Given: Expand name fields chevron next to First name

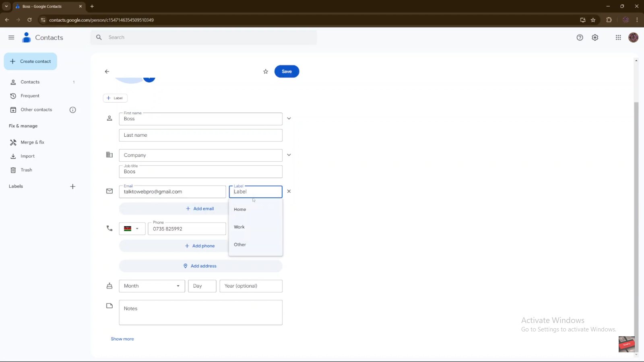Looking at the screenshot, I should pos(289,119).
